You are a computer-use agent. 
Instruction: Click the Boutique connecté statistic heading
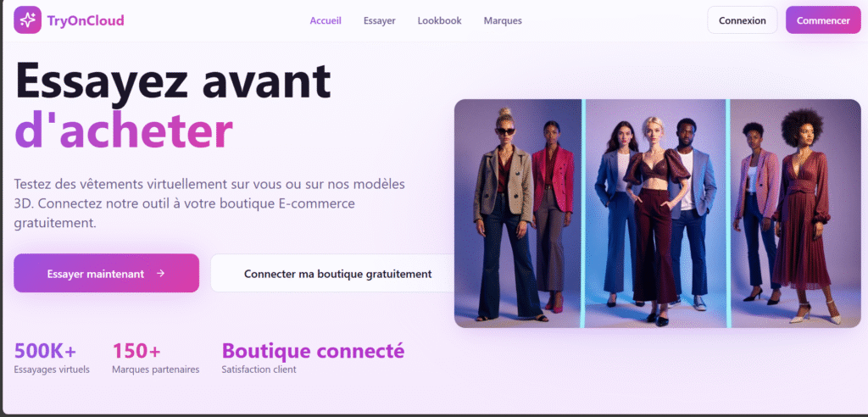point(313,350)
